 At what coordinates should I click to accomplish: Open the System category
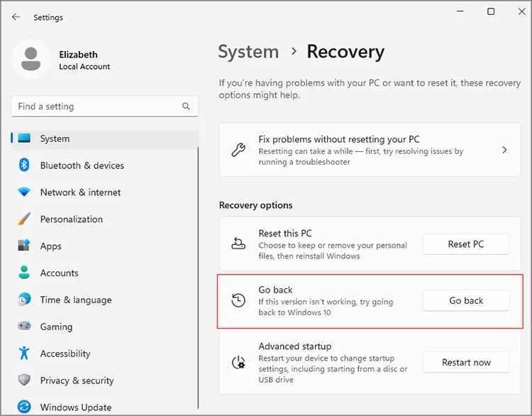[x=104, y=138]
